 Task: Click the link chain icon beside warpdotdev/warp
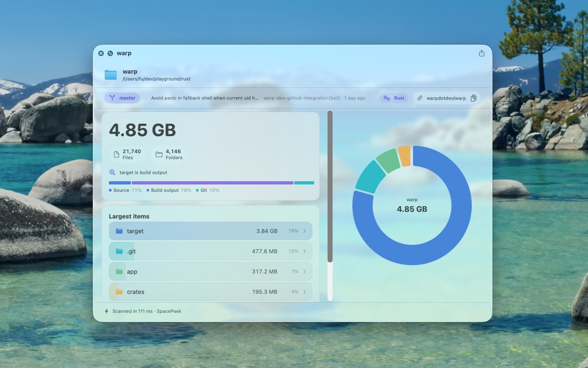(x=420, y=98)
